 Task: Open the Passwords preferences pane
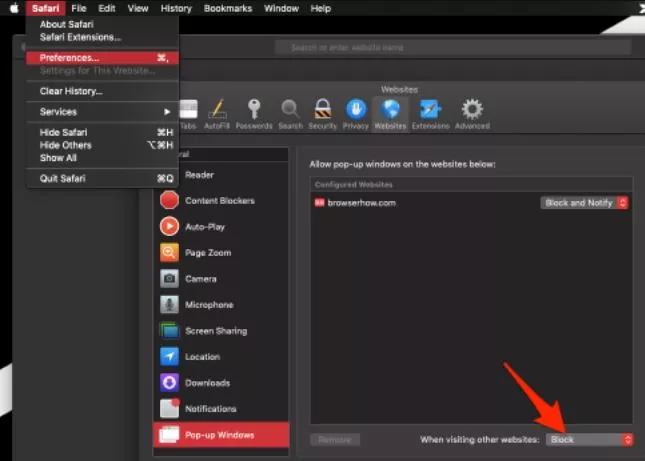point(254,115)
